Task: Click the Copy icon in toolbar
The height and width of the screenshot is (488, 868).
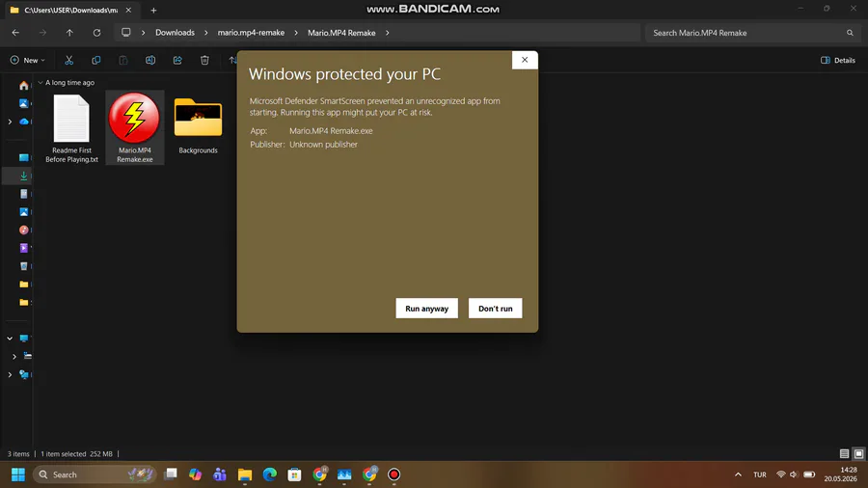Action: coord(95,60)
